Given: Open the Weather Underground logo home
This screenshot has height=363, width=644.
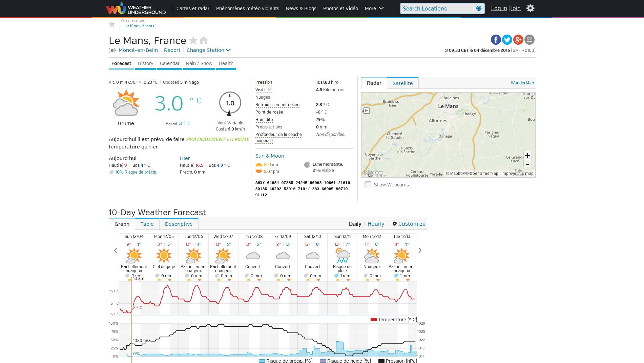Looking at the screenshot, I should 136,8.
